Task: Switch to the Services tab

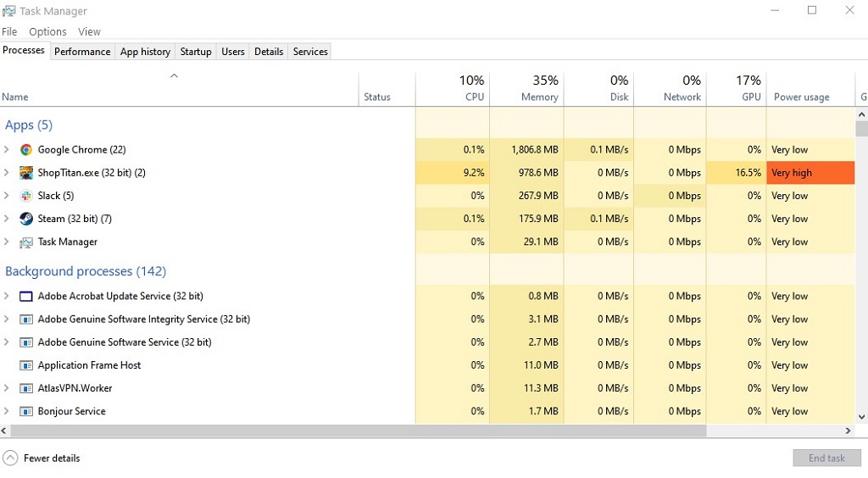Action: point(310,52)
